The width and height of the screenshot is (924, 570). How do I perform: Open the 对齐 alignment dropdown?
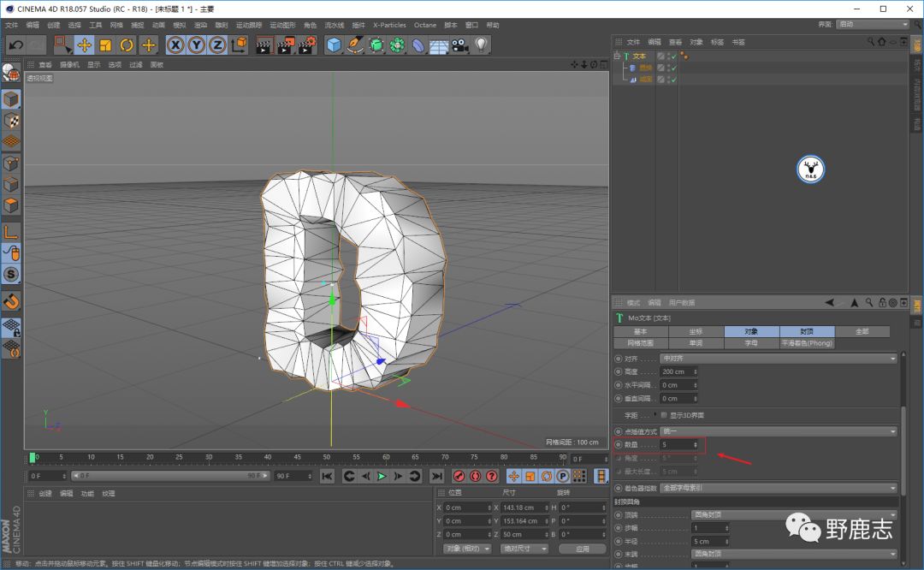(x=779, y=359)
